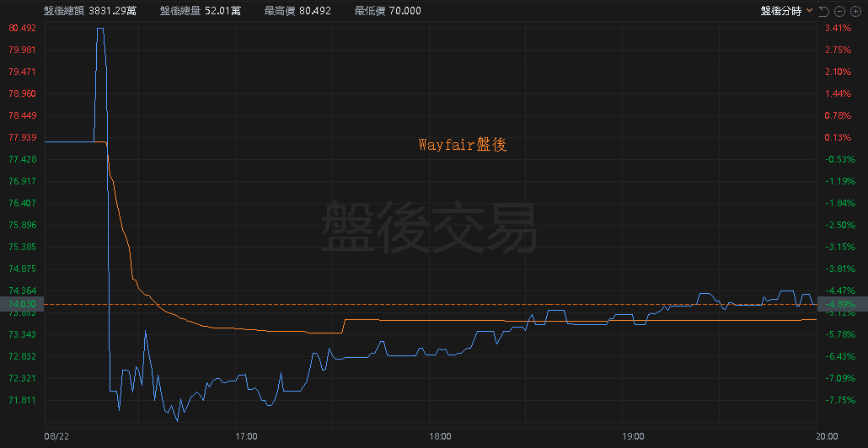Screen dimensions: 868x448
Task: Click the 0.13% percentage axis label
Action: click(x=838, y=138)
